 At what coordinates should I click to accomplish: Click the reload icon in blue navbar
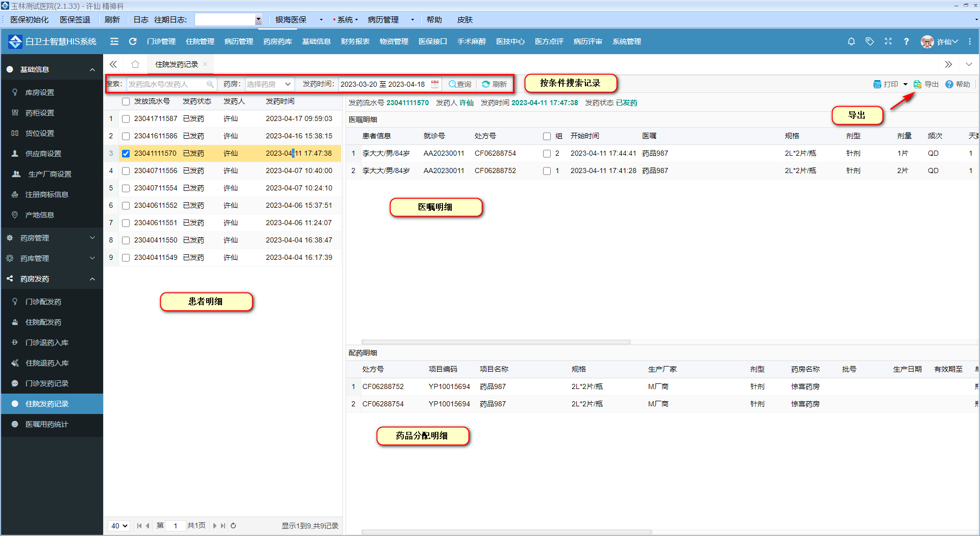[133, 41]
